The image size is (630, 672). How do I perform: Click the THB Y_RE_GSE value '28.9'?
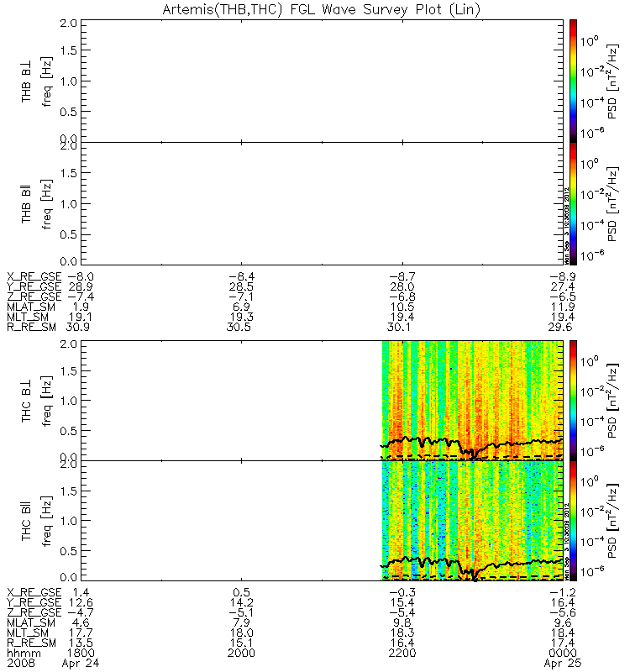tap(81, 286)
